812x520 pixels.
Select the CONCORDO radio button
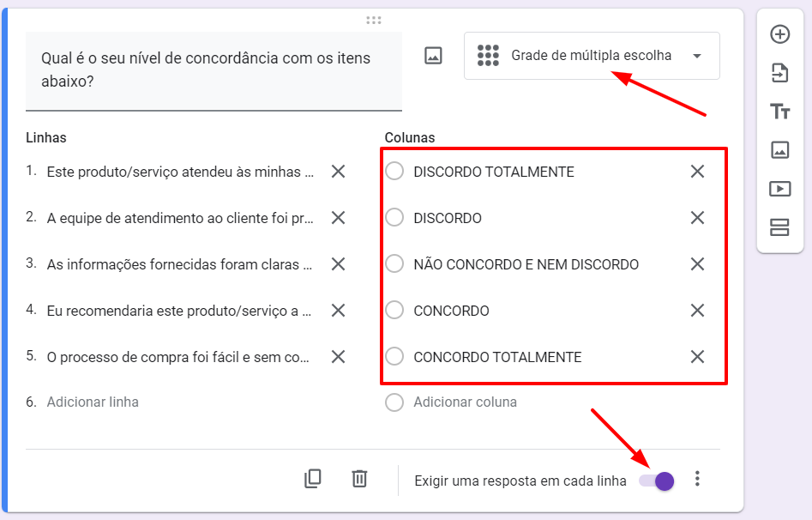pyautogui.click(x=394, y=311)
